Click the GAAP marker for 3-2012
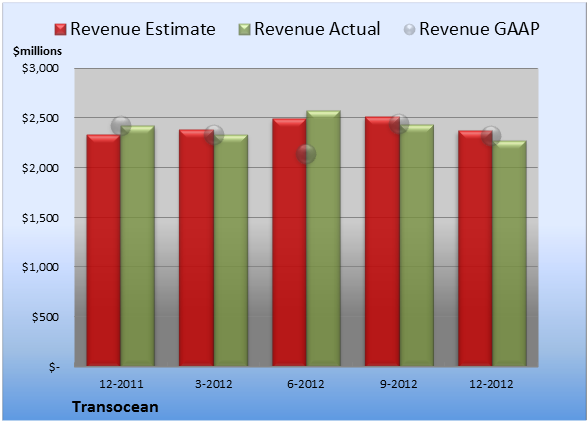 click(x=214, y=135)
